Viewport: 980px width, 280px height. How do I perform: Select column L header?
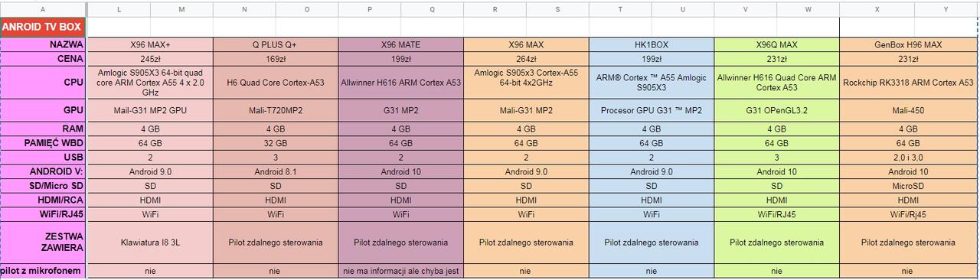coord(119,8)
